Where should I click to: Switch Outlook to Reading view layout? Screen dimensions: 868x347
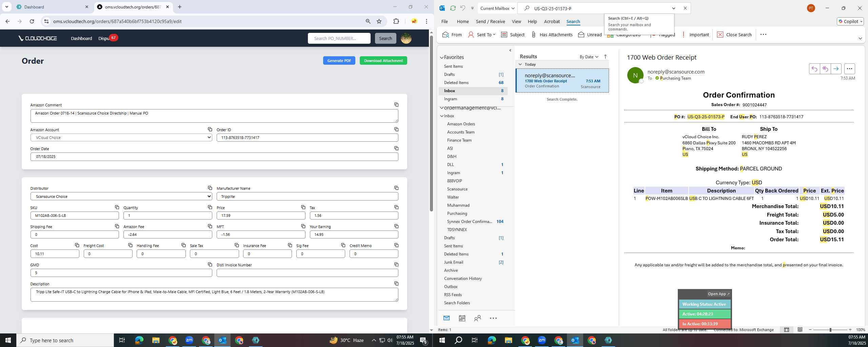[800, 329]
